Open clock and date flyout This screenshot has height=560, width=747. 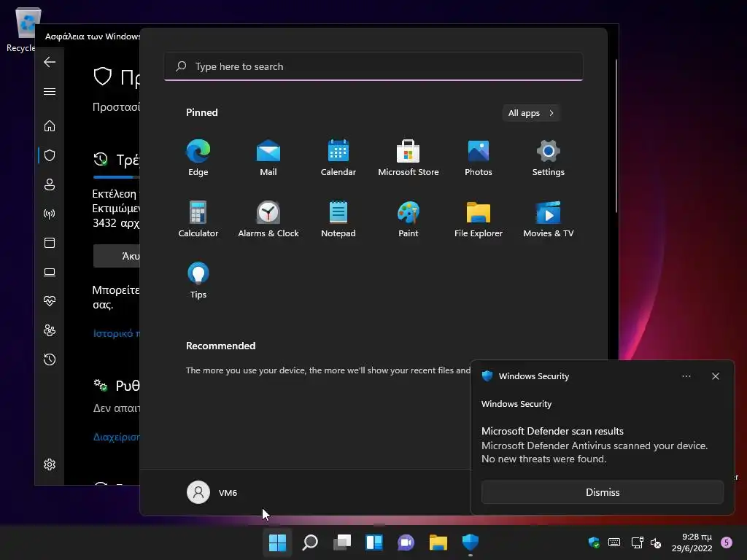692,542
